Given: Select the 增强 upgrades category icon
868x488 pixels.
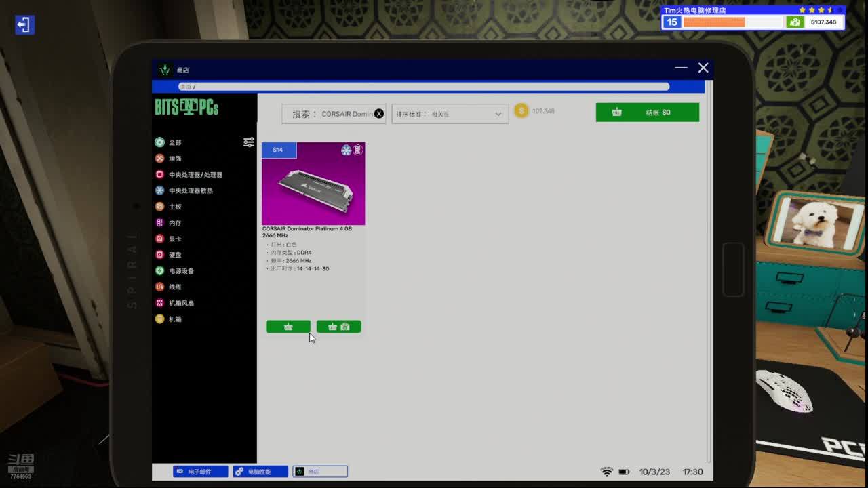Looking at the screenshot, I should point(159,159).
